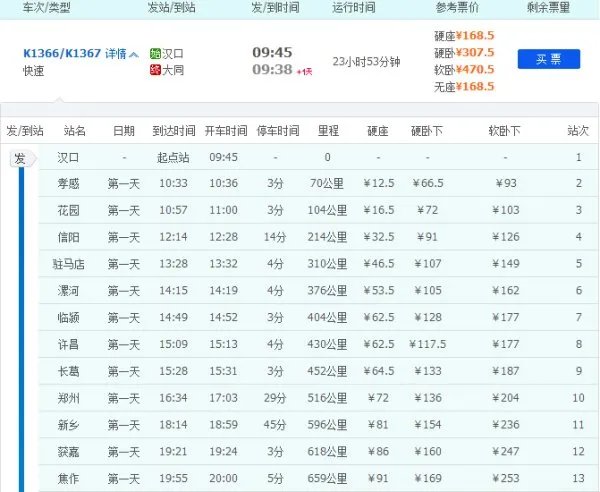Click the 开车时间 header in stop table
The width and height of the screenshot is (600, 492).
point(226,131)
